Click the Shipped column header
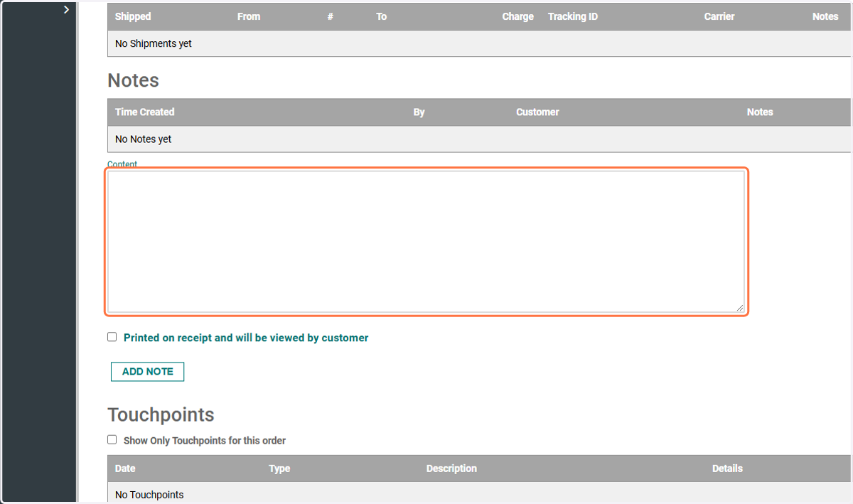This screenshot has width=853, height=504. (x=133, y=16)
